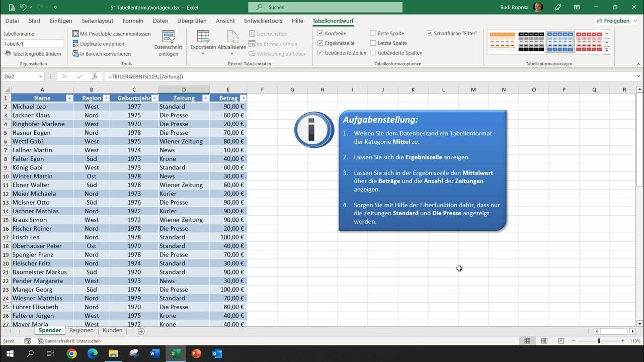The height and width of the screenshot is (362, 644).
Task: Select the orange table style
Action: [502, 42]
